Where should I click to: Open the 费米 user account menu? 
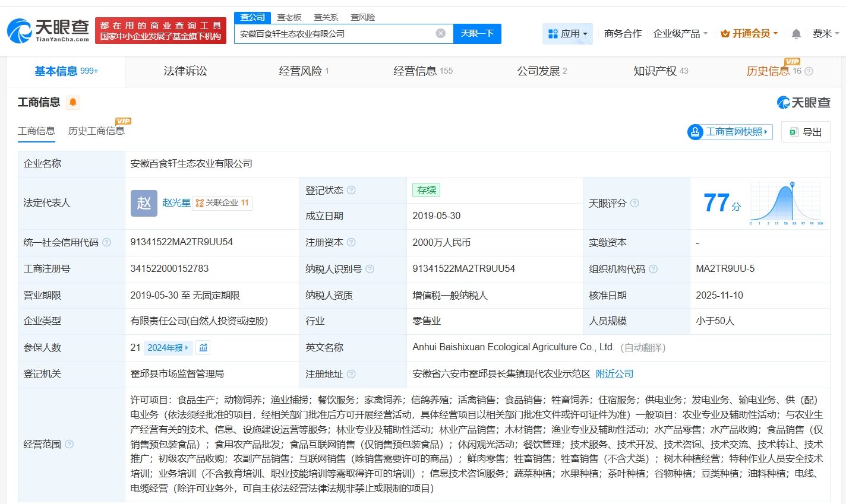825,34
